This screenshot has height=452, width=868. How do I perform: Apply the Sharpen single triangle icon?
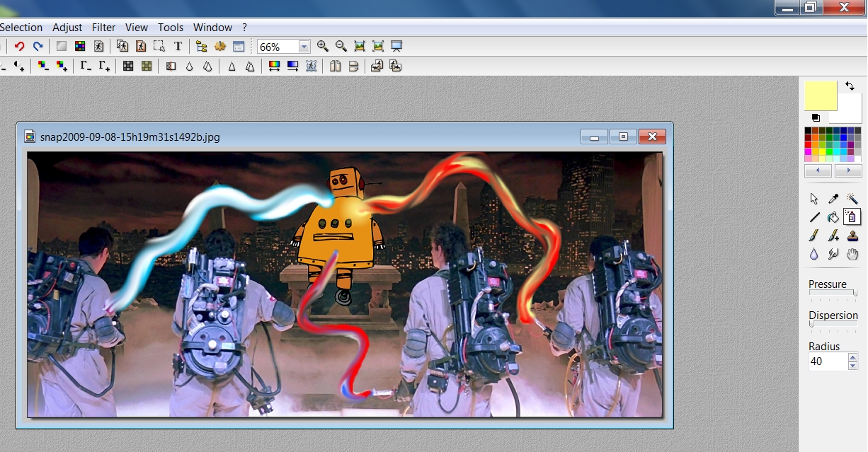(232, 66)
